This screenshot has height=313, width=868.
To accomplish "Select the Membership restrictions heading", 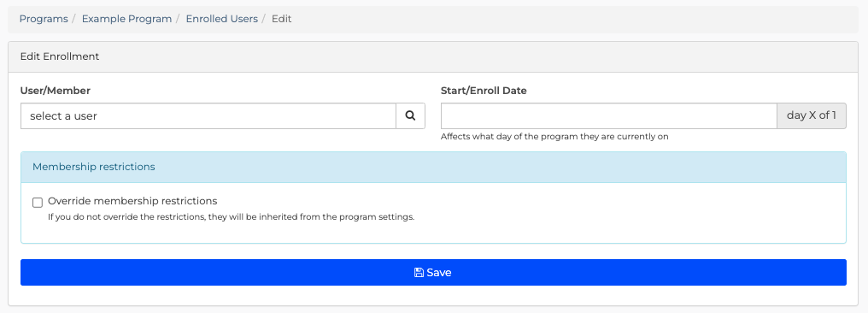I will pyautogui.click(x=94, y=167).
